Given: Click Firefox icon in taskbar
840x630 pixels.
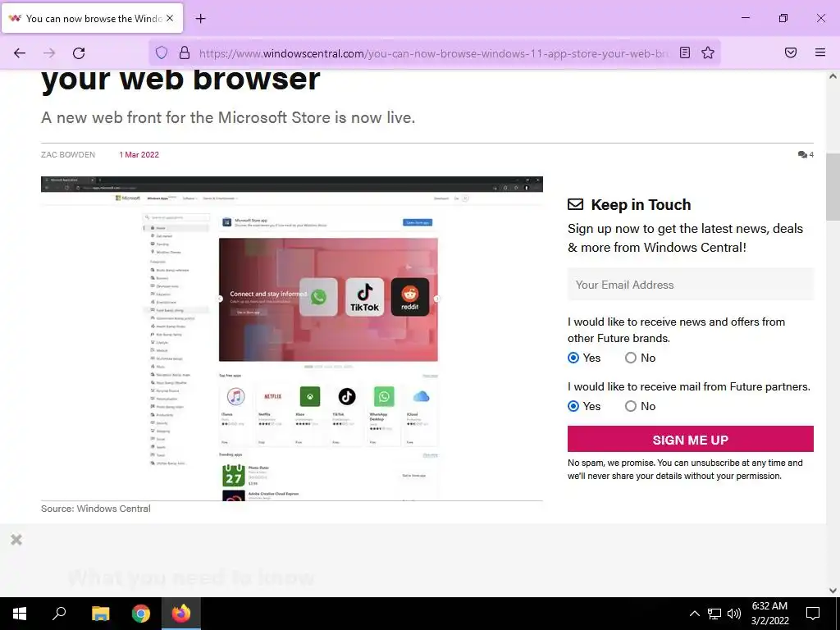Looking at the screenshot, I should pyautogui.click(x=181, y=614).
